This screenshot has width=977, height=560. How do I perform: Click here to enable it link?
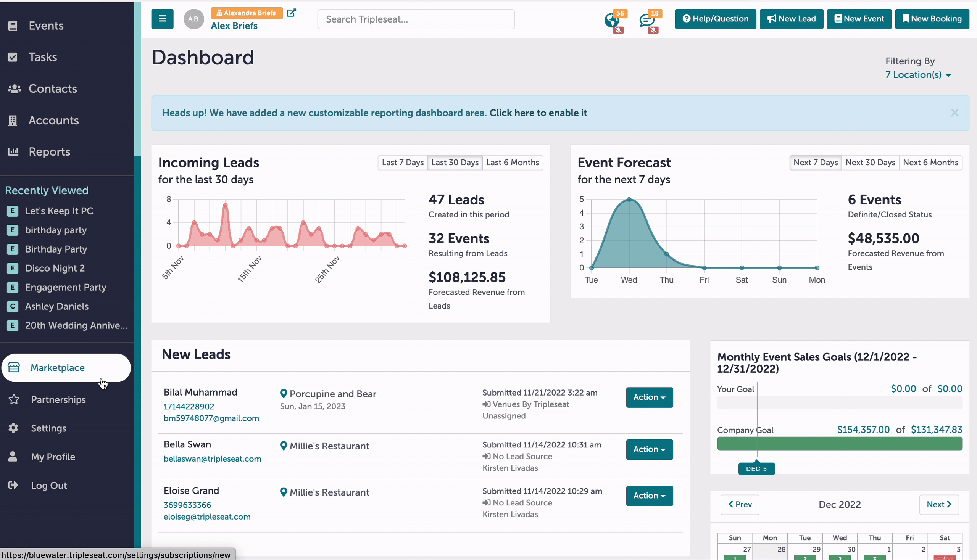click(x=538, y=113)
